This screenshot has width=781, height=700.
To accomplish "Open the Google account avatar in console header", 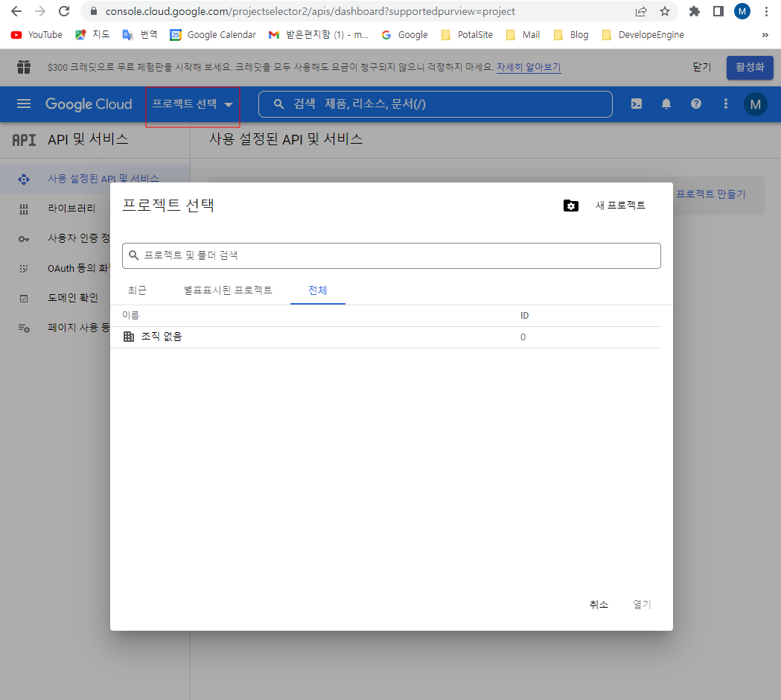I will point(755,104).
